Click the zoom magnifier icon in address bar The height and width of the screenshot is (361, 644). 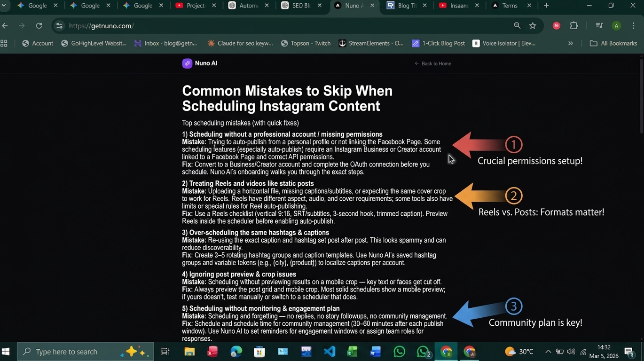click(x=517, y=26)
